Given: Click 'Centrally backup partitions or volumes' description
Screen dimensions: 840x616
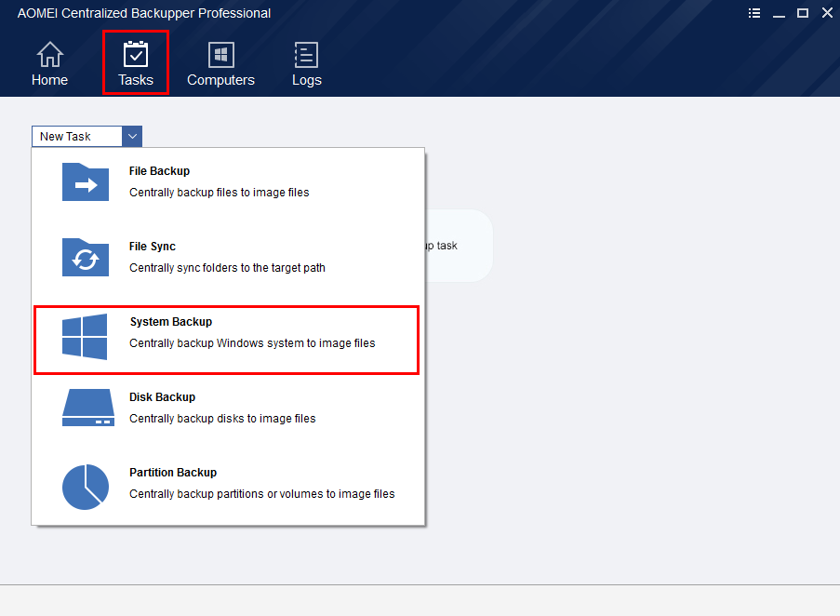Looking at the screenshot, I should 262,494.
